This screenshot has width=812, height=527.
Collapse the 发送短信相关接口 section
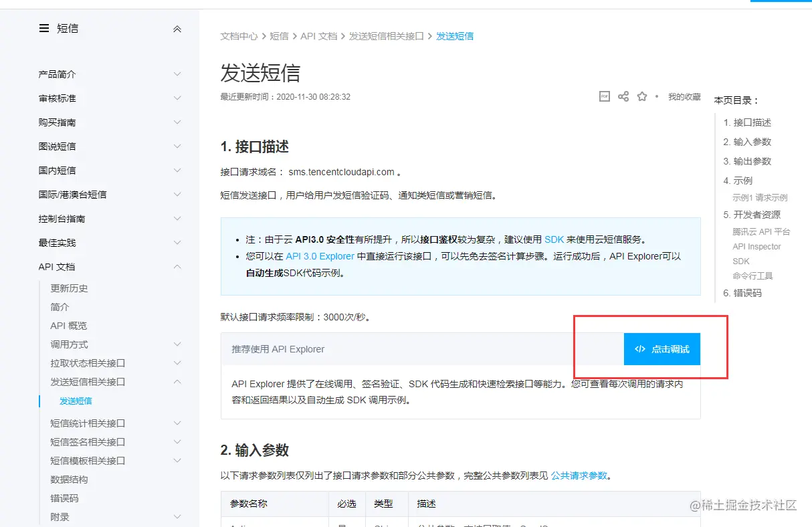tap(87, 382)
